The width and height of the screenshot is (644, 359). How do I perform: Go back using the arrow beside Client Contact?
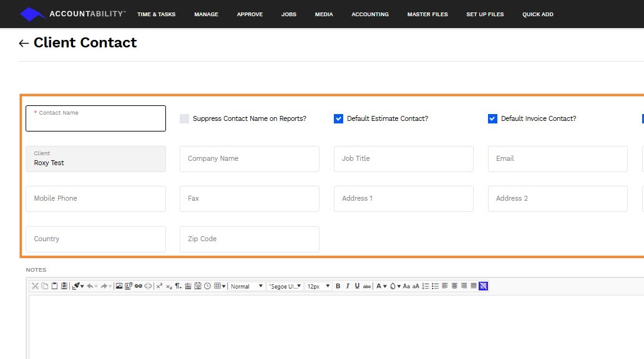24,43
